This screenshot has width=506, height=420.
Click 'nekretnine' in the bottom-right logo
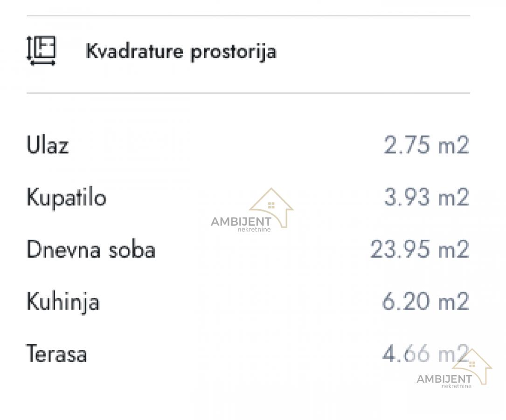pyautogui.click(x=456, y=386)
